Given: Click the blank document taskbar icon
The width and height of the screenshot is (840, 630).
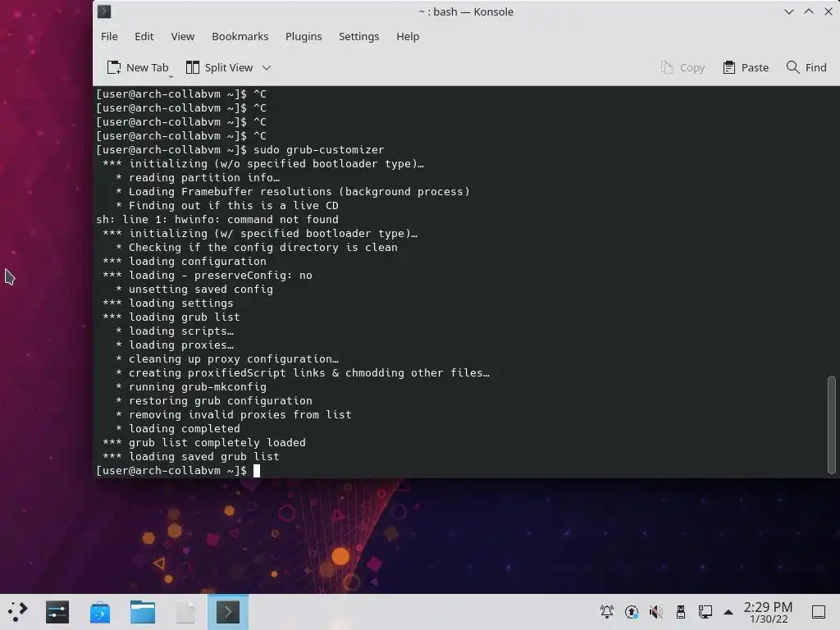Looking at the screenshot, I should pyautogui.click(x=185, y=612).
